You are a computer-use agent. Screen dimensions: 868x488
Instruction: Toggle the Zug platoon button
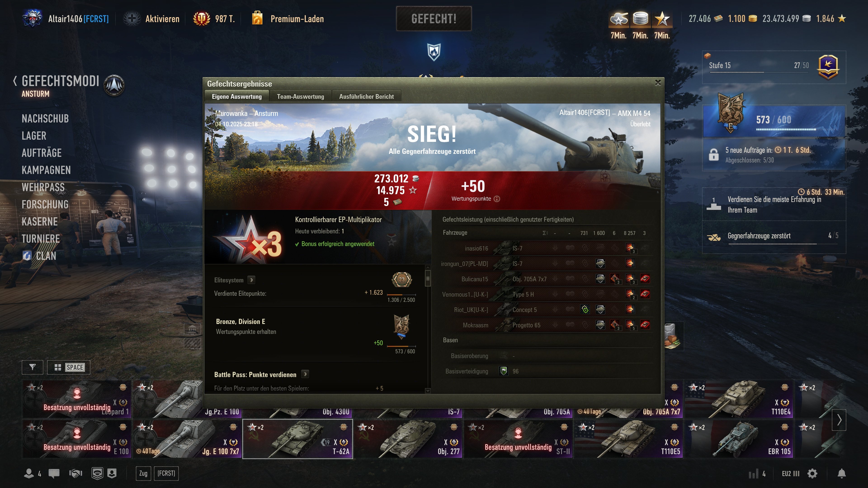(143, 473)
